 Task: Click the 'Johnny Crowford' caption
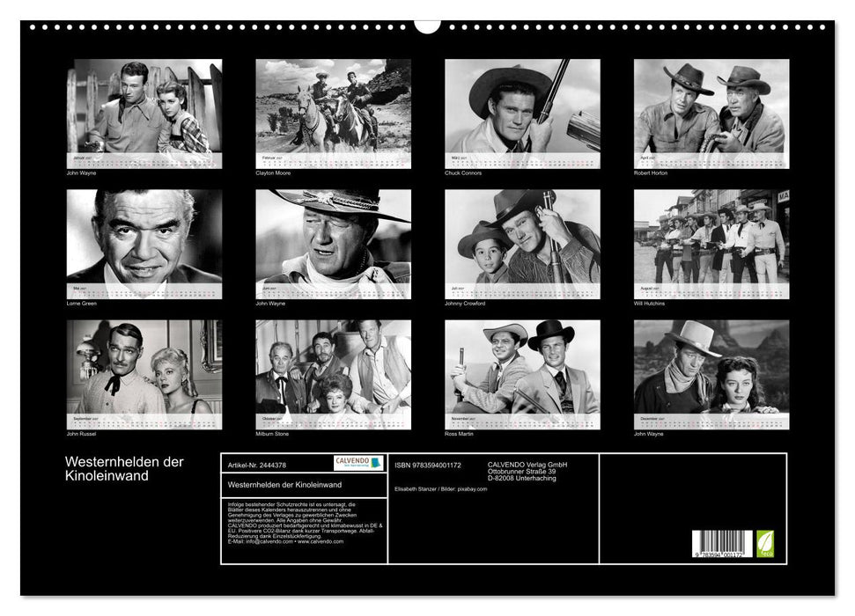pyautogui.click(x=465, y=303)
